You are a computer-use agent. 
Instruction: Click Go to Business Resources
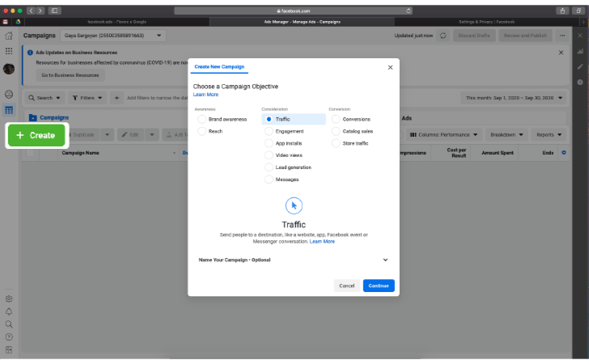coord(70,75)
